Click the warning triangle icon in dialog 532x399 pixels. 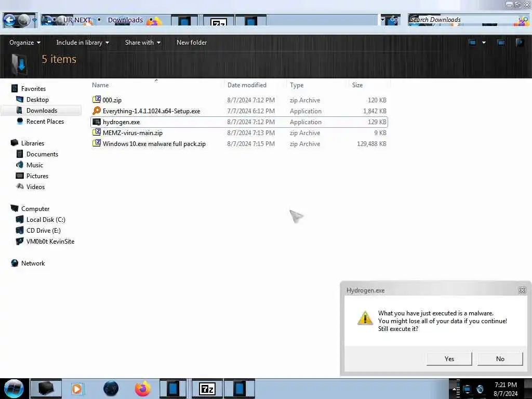pos(365,318)
